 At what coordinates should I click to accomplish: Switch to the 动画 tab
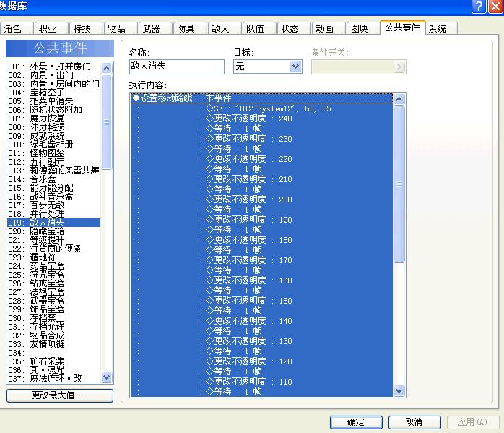(329, 29)
